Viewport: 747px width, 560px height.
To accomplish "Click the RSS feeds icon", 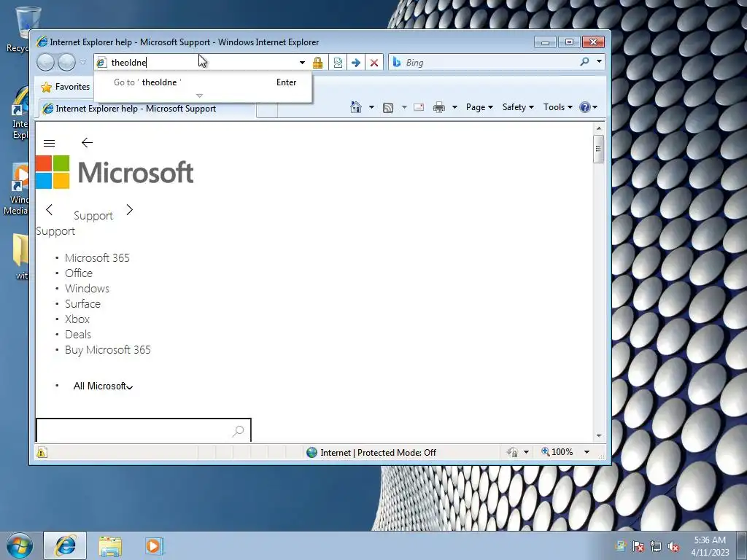I will tap(388, 108).
